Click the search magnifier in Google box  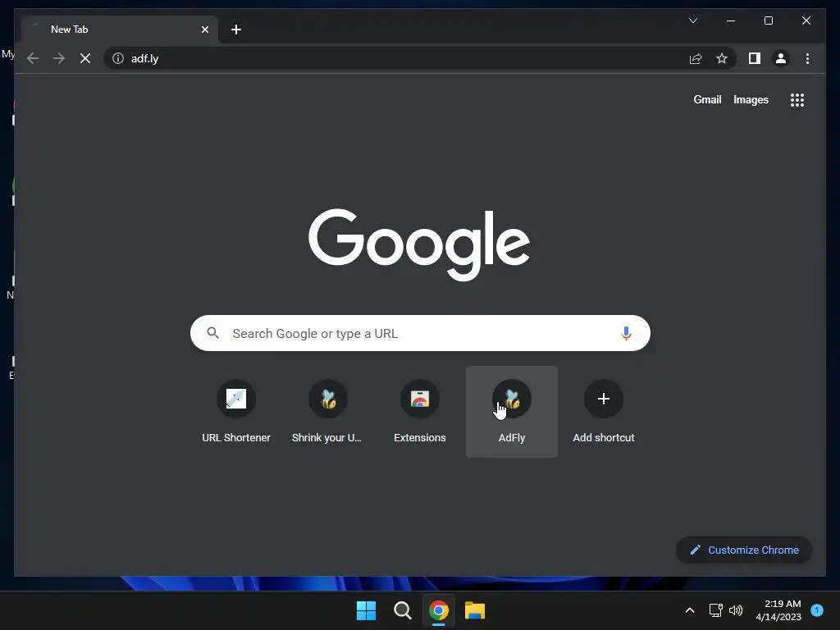(212, 333)
